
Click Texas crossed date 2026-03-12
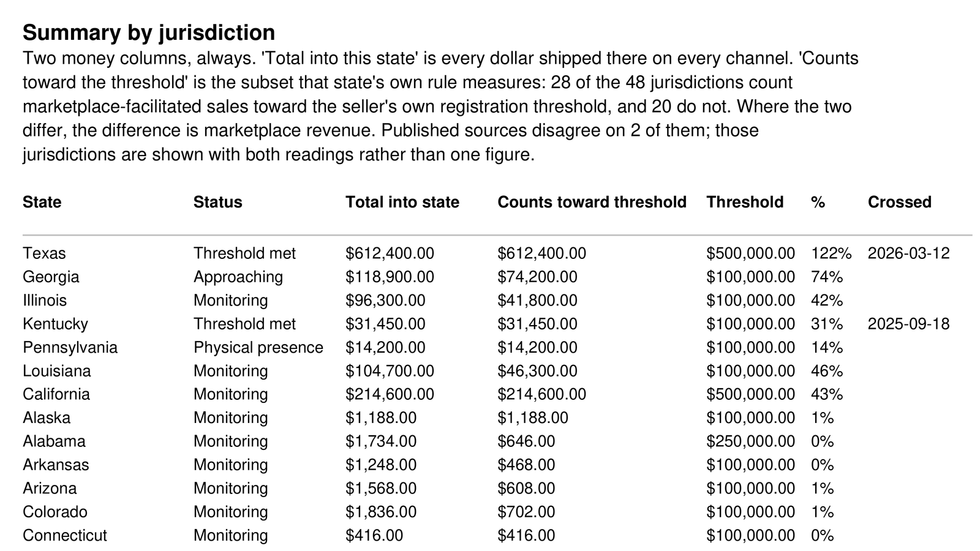(x=908, y=253)
